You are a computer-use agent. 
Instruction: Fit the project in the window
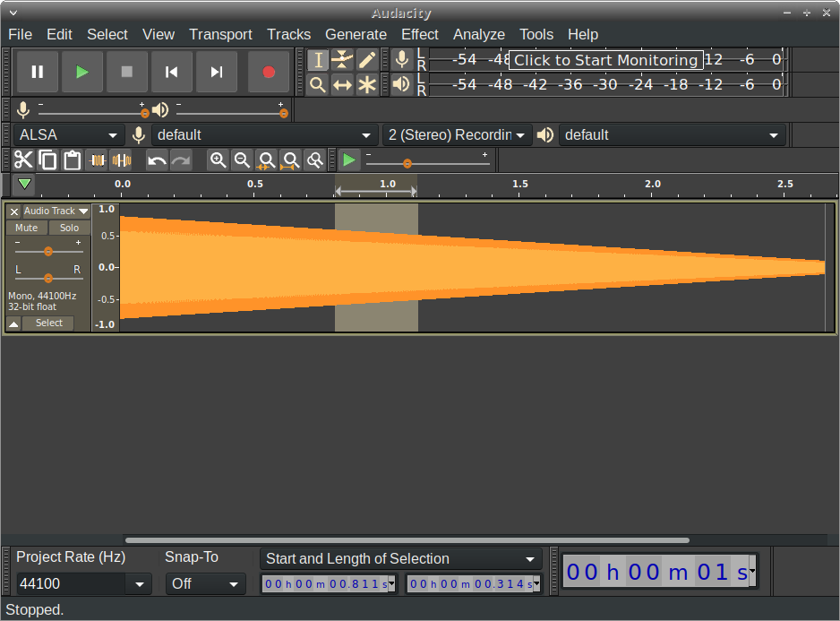[x=290, y=160]
